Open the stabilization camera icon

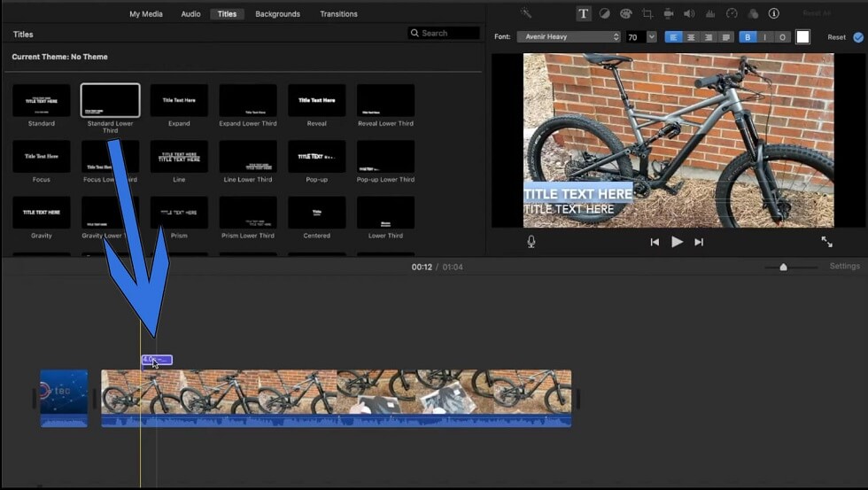click(x=668, y=13)
